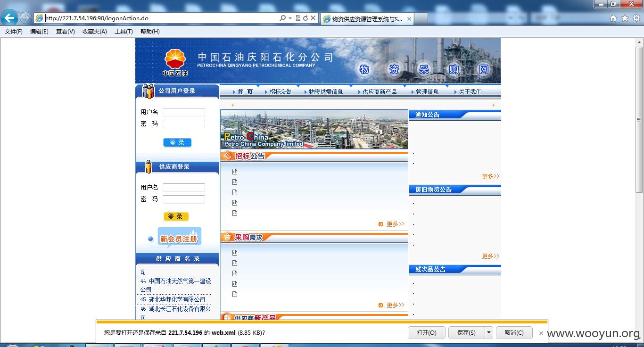Click 更多>> in the 通知公告 panel

pyautogui.click(x=490, y=176)
